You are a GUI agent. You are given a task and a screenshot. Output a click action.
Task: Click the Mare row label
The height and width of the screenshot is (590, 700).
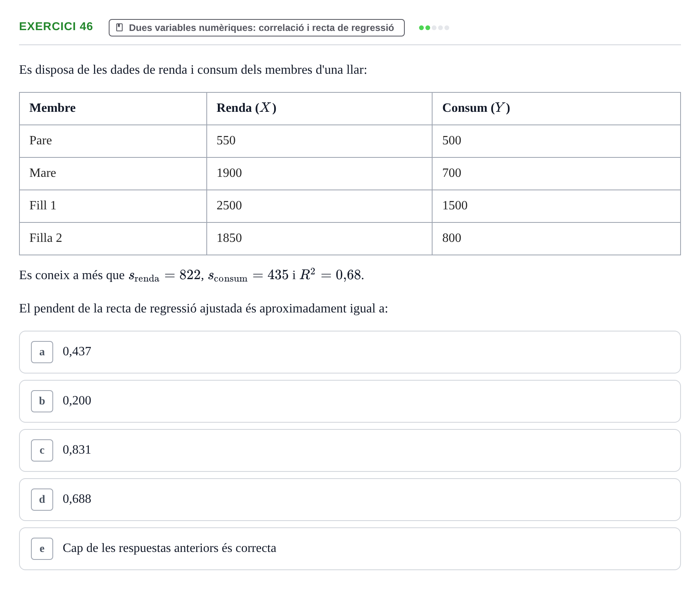42,173
